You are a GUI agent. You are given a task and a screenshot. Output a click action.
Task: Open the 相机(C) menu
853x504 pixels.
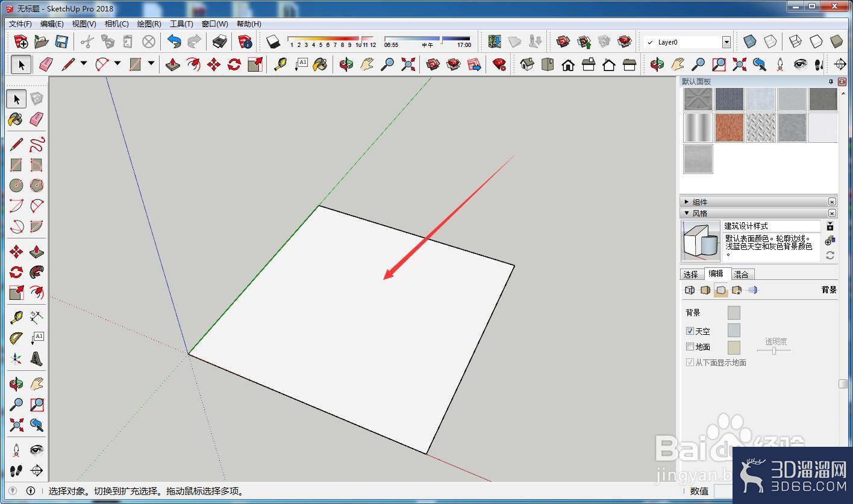116,24
